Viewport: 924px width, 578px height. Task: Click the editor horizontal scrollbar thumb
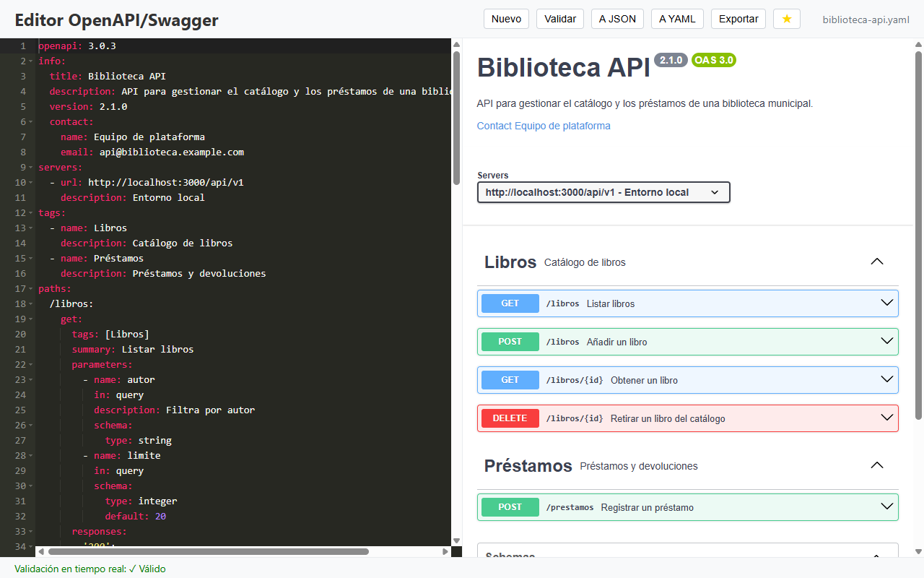[x=208, y=551]
